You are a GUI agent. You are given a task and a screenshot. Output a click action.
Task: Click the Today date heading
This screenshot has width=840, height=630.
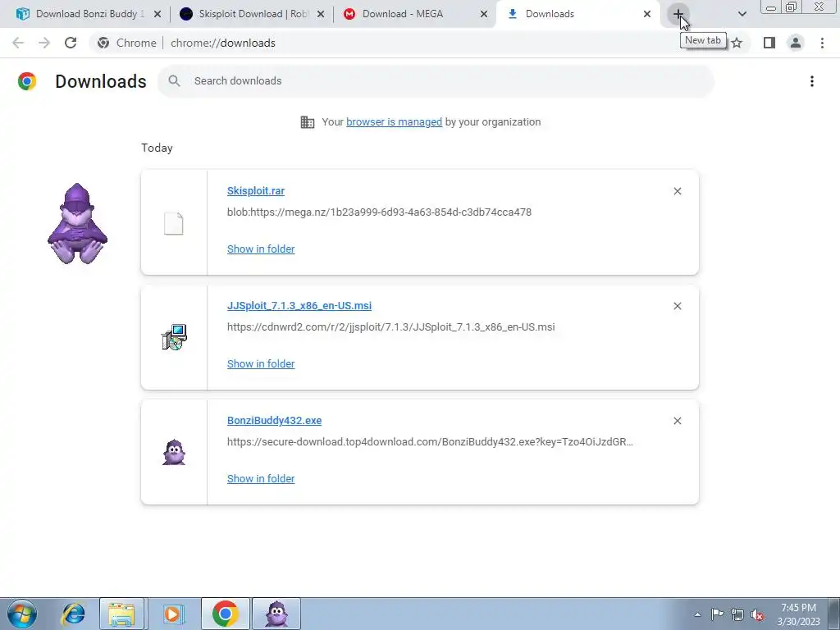(157, 148)
